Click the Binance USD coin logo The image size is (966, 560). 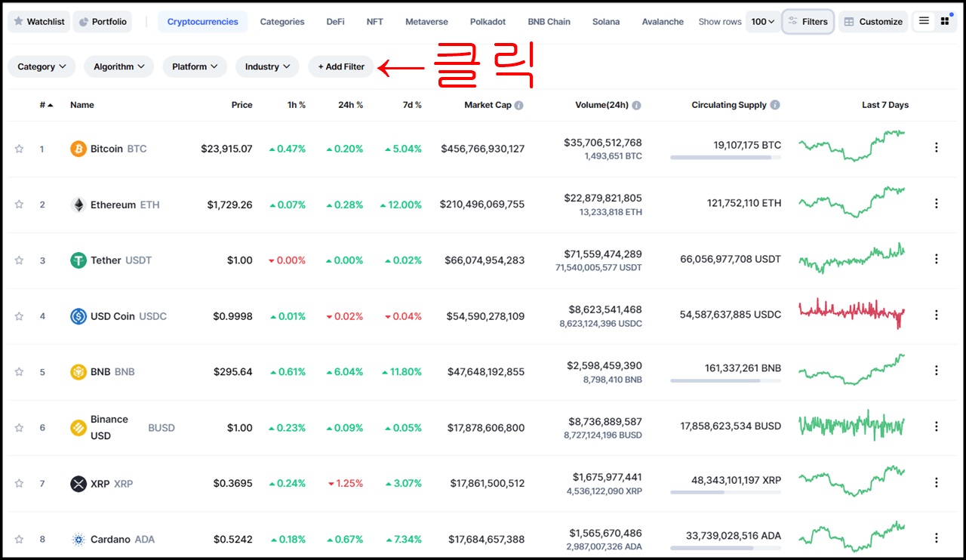78,428
